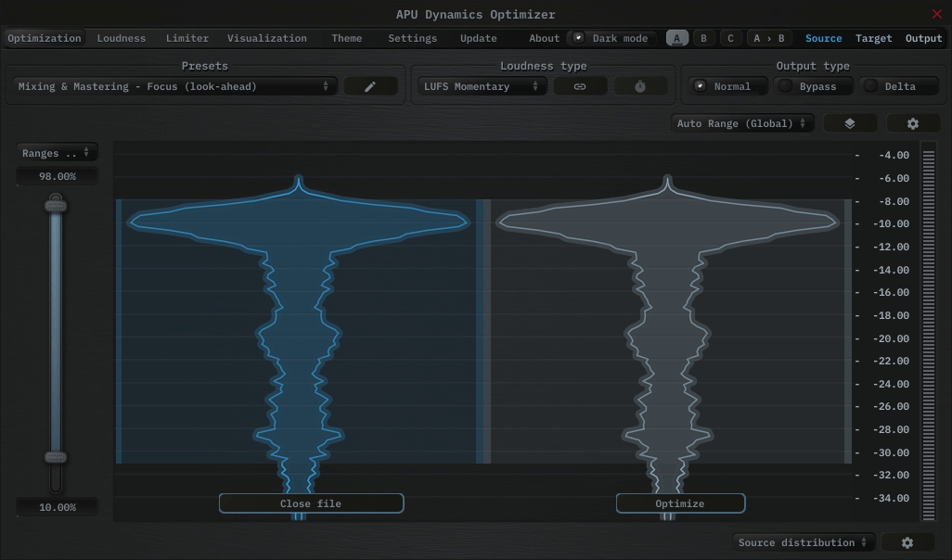The height and width of the screenshot is (560, 952).
Task: Open the Auto Range (Global) dropdown
Action: point(742,123)
